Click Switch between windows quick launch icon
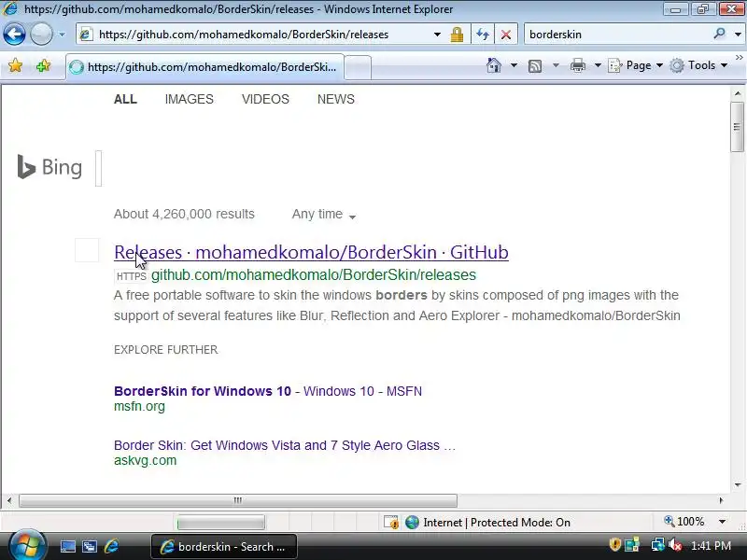 pyautogui.click(x=89, y=547)
